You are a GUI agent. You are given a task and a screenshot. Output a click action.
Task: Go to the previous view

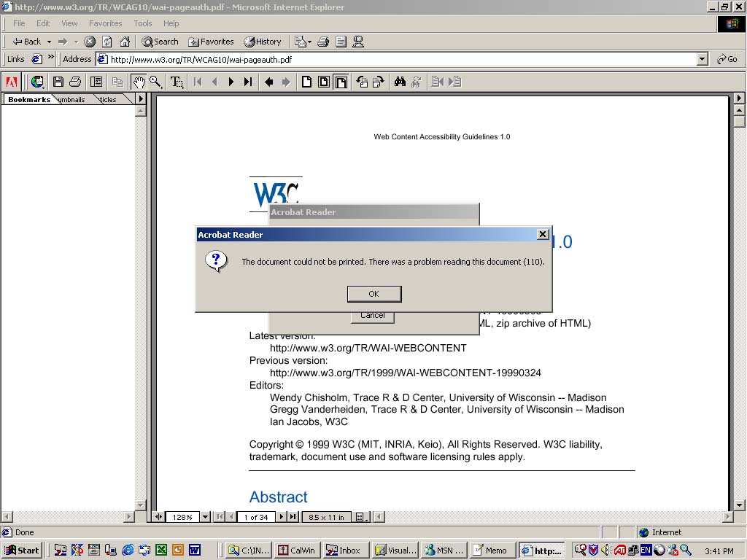[268, 82]
